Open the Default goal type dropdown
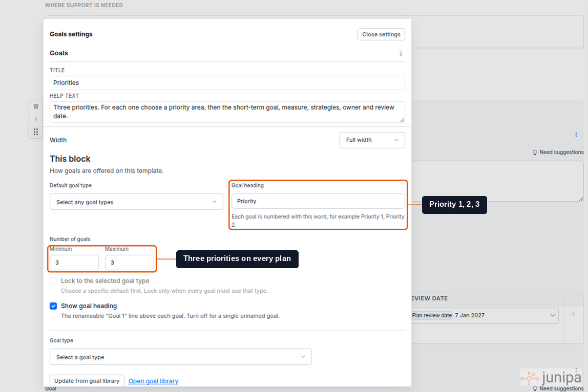 pos(136,202)
